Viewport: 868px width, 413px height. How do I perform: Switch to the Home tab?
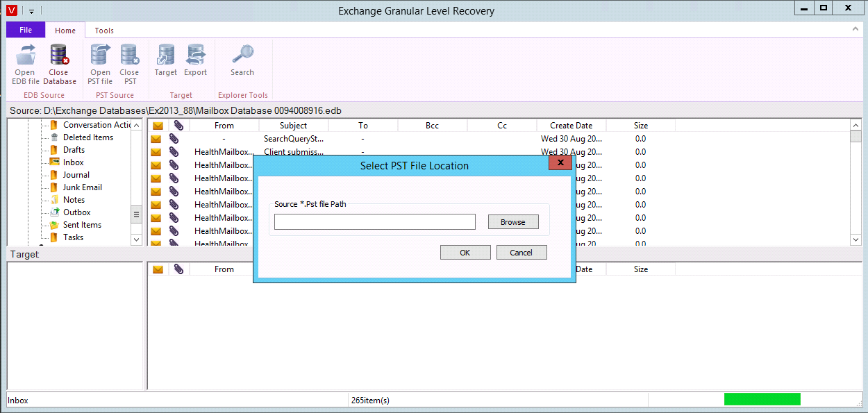click(65, 31)
